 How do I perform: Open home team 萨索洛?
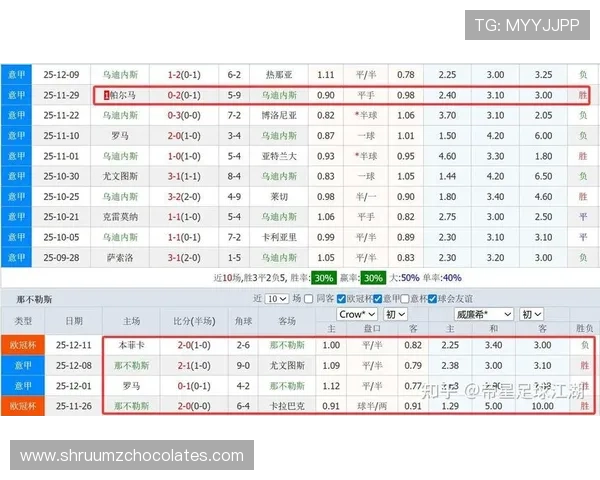coord(120,257)
